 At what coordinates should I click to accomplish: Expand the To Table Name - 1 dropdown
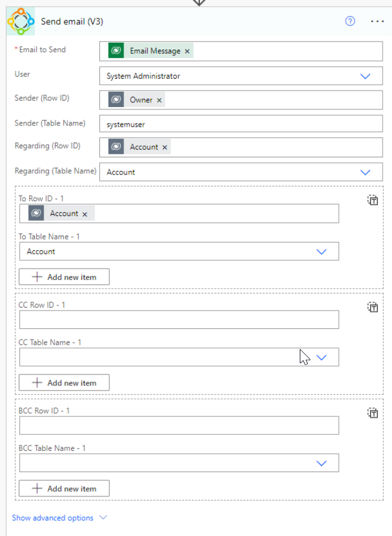(x=321, y=252)
